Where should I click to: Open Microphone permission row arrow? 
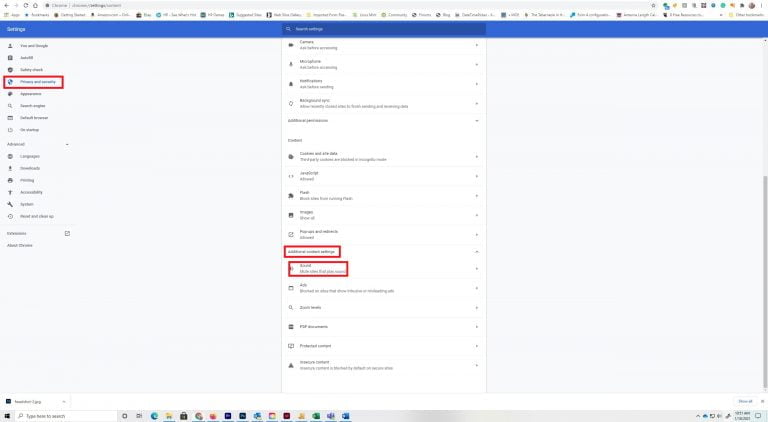pos(477,65)
